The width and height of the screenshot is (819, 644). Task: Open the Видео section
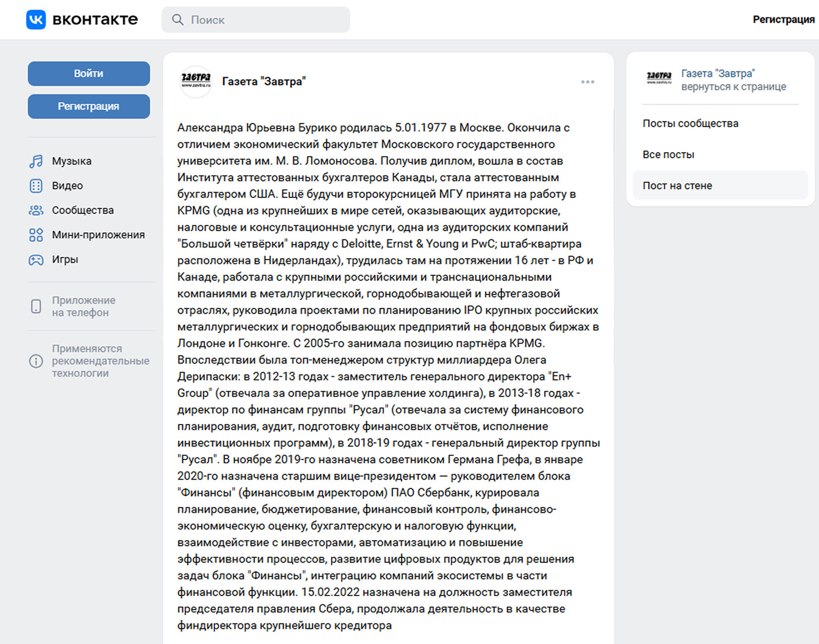tap(67, 186)
